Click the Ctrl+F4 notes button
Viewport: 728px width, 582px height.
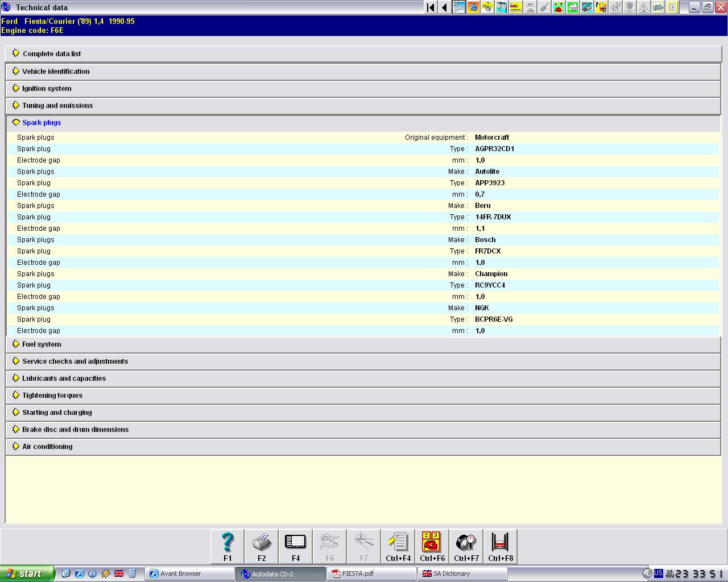pyautogui.click(x=398, y=546)
